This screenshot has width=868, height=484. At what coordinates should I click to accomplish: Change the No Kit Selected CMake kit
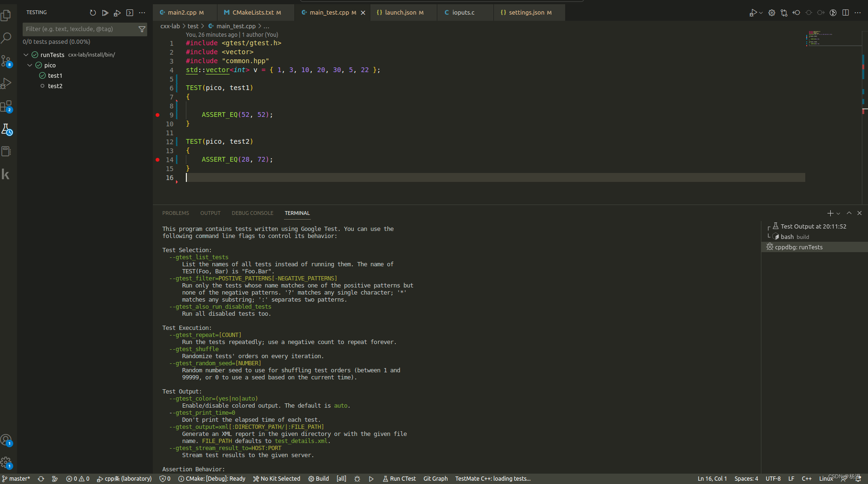276,479
